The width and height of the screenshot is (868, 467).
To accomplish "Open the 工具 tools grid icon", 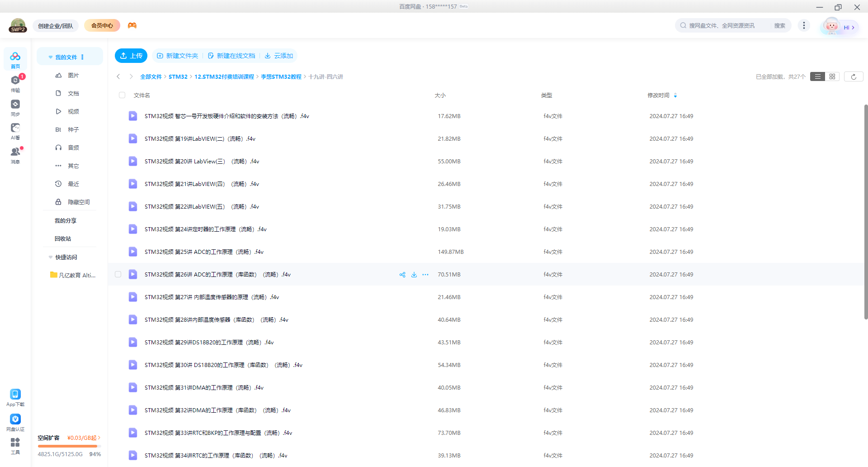I will point(15,446).
